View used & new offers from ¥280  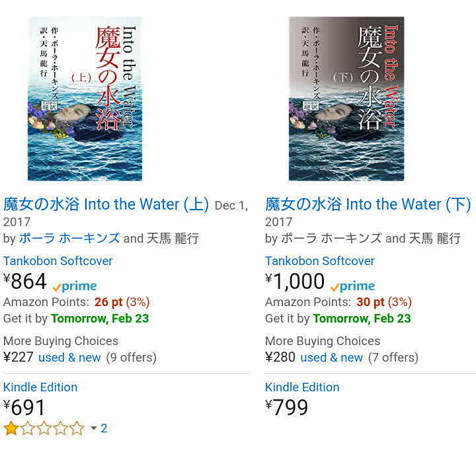pos(331,358)
